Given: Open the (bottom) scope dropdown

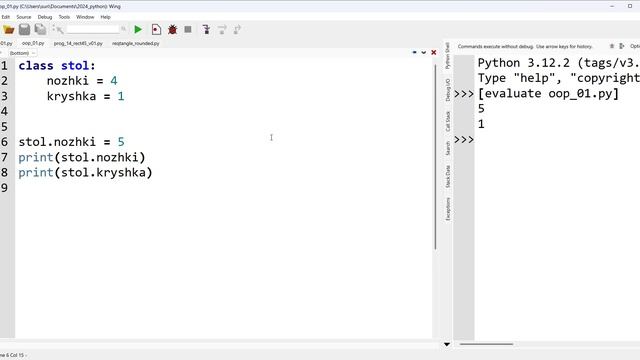Looking at the screenshot, I should click(21, 53).
